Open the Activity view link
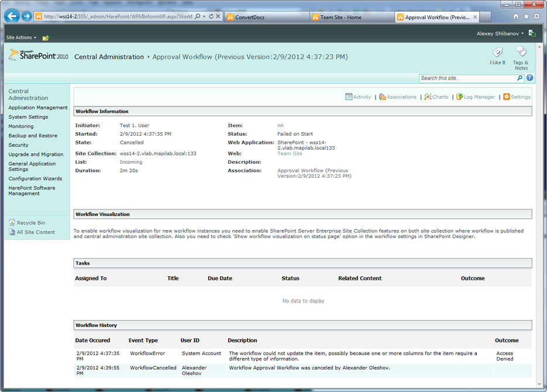547x392 pixels. click(x=358, y=97)
